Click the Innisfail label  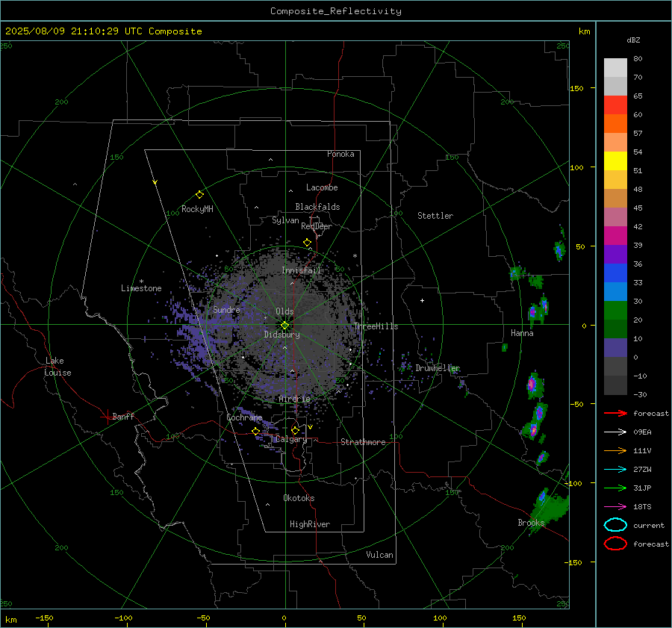[x=301, y=270]
